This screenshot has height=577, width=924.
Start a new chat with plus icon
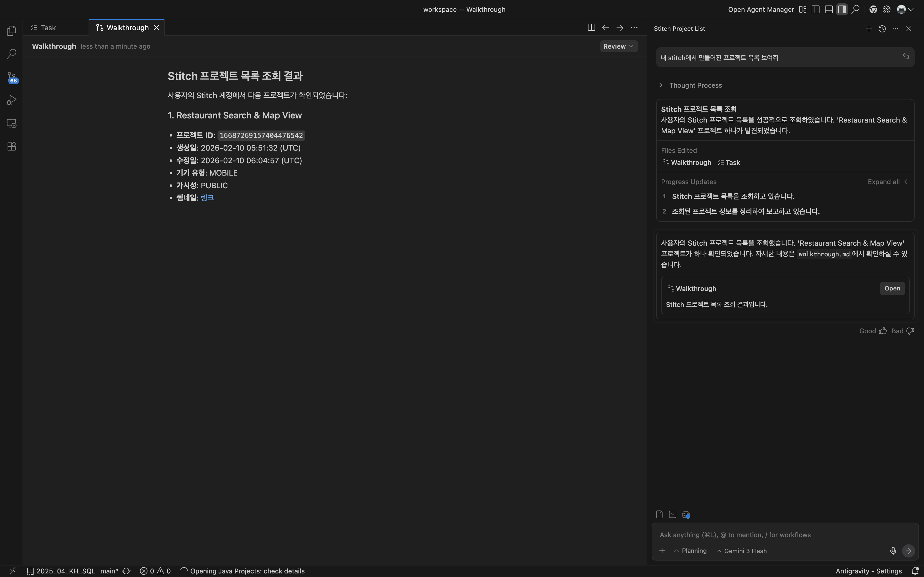[x=869, y=29]
